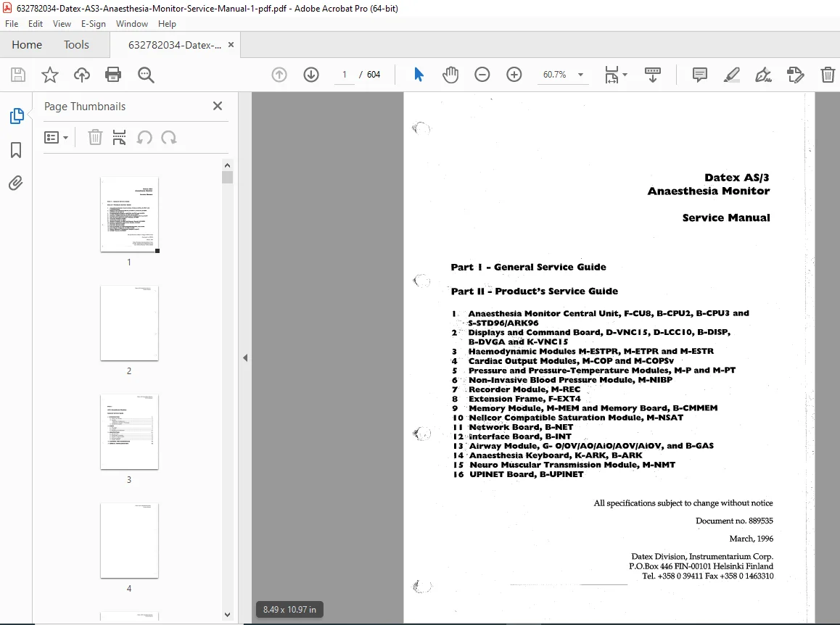Go to previous page arrow
The width and height of the screenshot is (840, 625).
point(279,75)
